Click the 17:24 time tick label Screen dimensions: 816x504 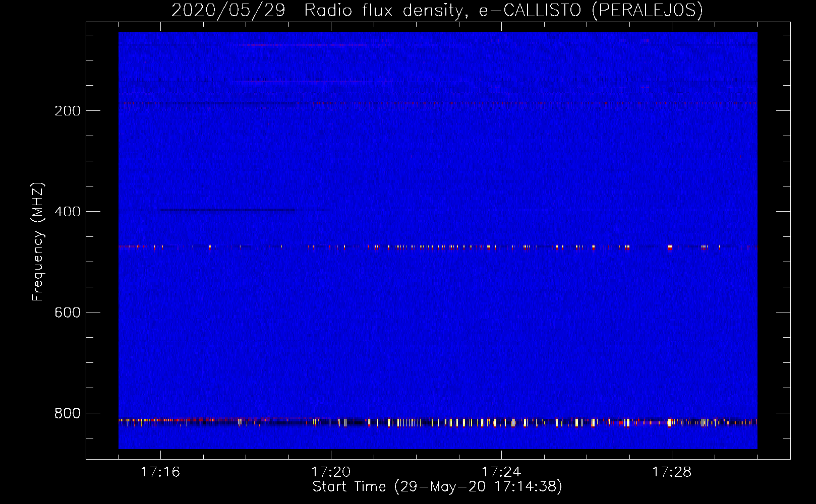(x=501, y=472)
